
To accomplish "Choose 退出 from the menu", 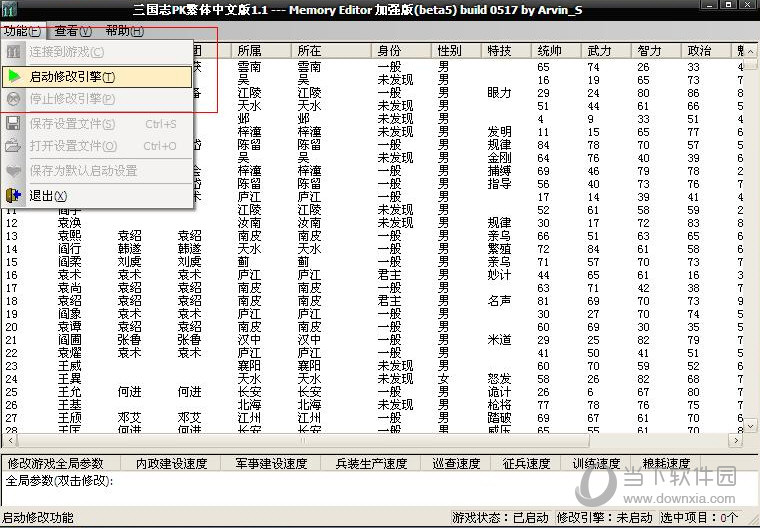I will [x=97, y=195].
